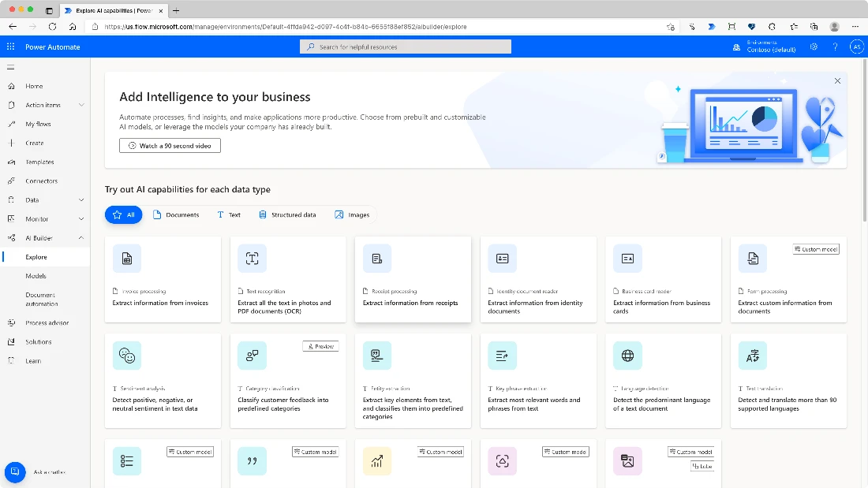Click the Language detection globe icon
The height and width of the screenshot is (488, 868).
(627, 356)
